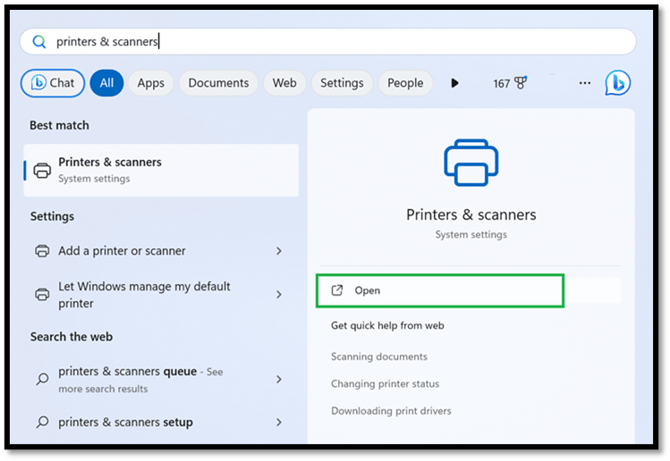Click search icon beside printers & scanners setup
The width and height of the screenshot is (670, 461).
click(x=42, y=422)
